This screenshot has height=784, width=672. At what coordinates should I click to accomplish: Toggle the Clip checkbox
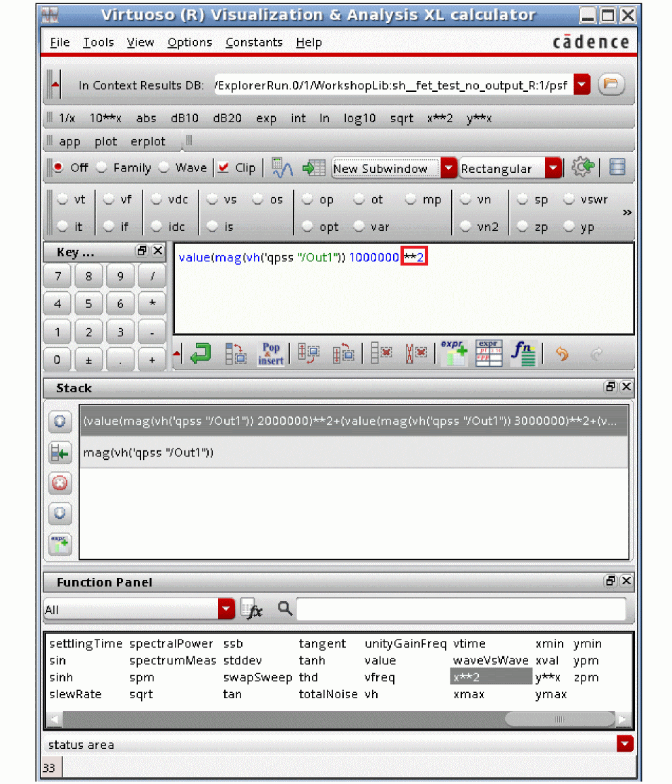pos(224,167)
